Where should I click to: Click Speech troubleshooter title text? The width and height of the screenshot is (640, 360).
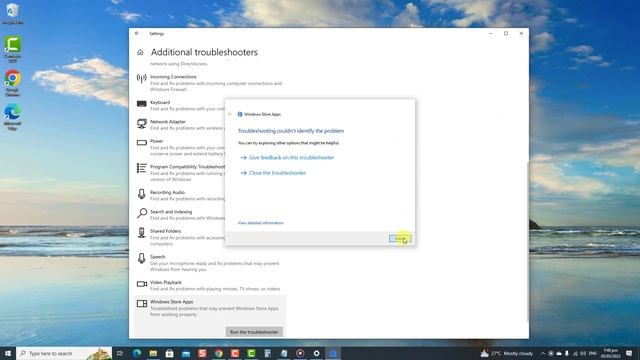tap(158, 257)
